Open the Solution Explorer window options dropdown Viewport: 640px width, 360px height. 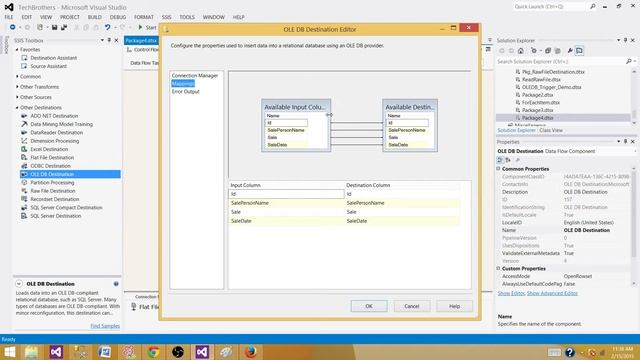pos(618,40)
